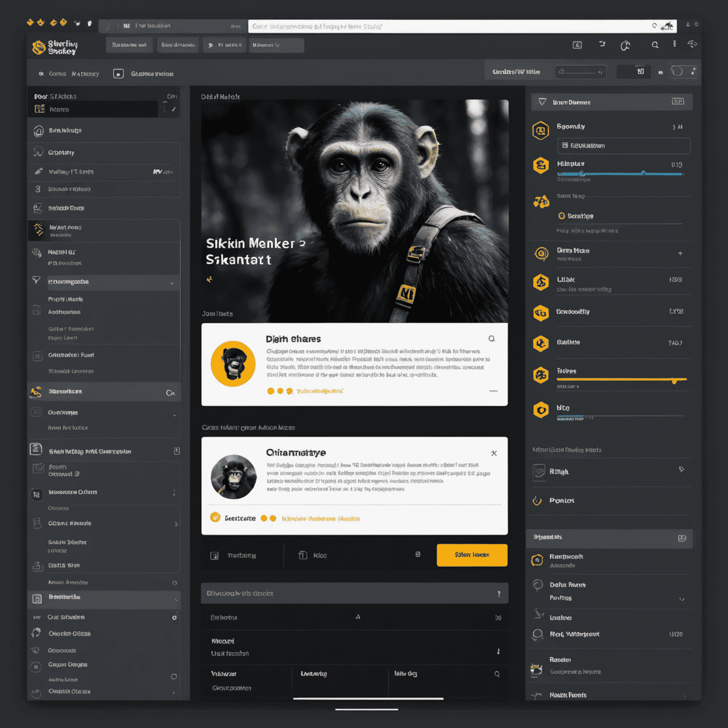This screenshot has width=728, height=728.
Task: Adjust the yellow Roboe slider handle
Action: 674,380
